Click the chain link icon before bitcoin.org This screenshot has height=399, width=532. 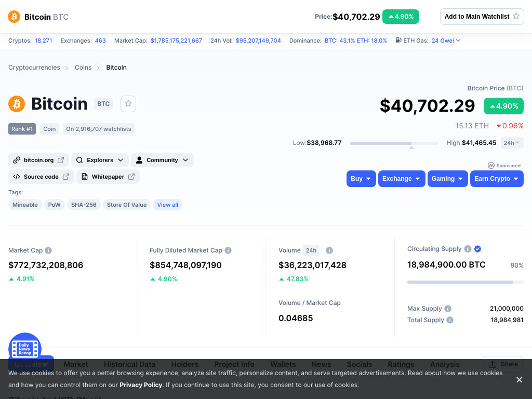16,160
